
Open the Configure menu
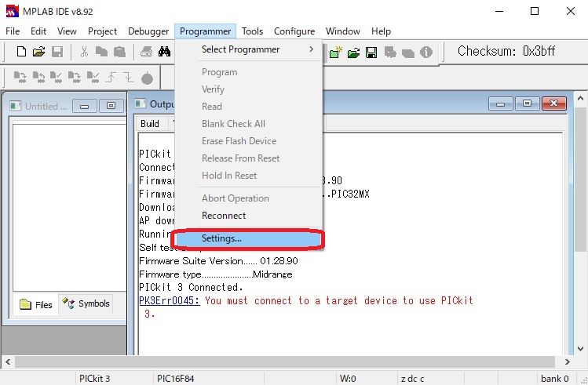(x=294, y=31)
